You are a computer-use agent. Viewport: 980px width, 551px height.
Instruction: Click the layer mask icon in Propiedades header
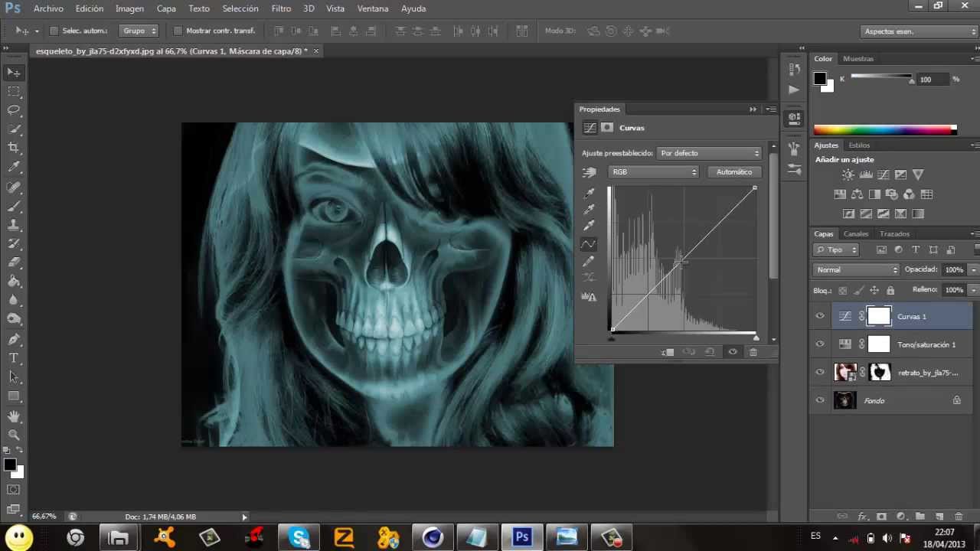pyautogui.click(x=607, y=128)
